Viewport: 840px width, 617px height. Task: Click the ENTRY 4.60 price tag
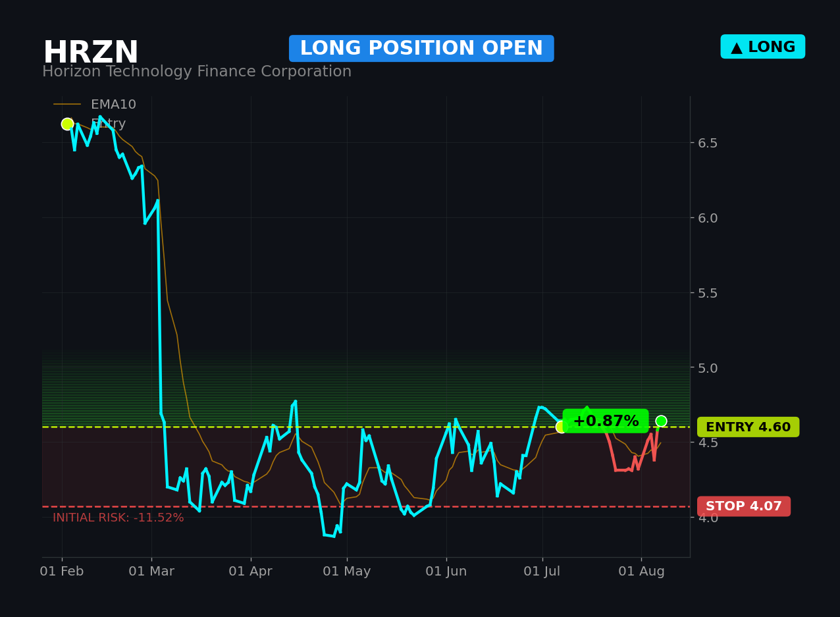[748, 427]
